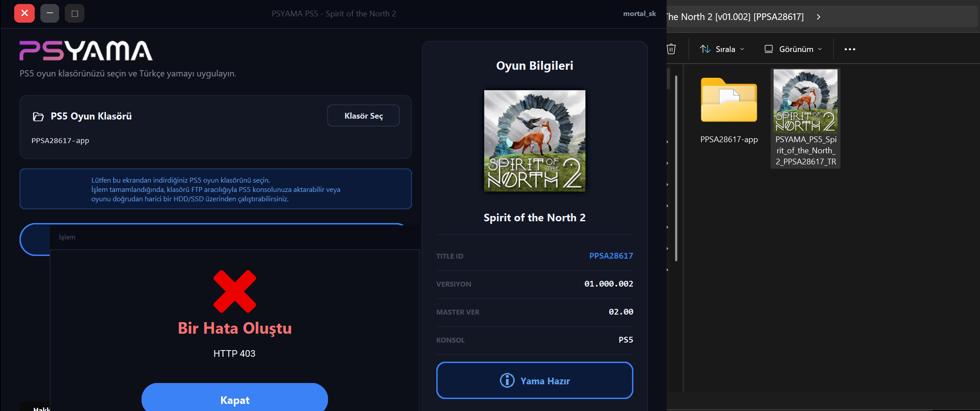This screenshot has height=411, width=980.
Task: Click the version value 01.000.002
Action: coord(609,283)
